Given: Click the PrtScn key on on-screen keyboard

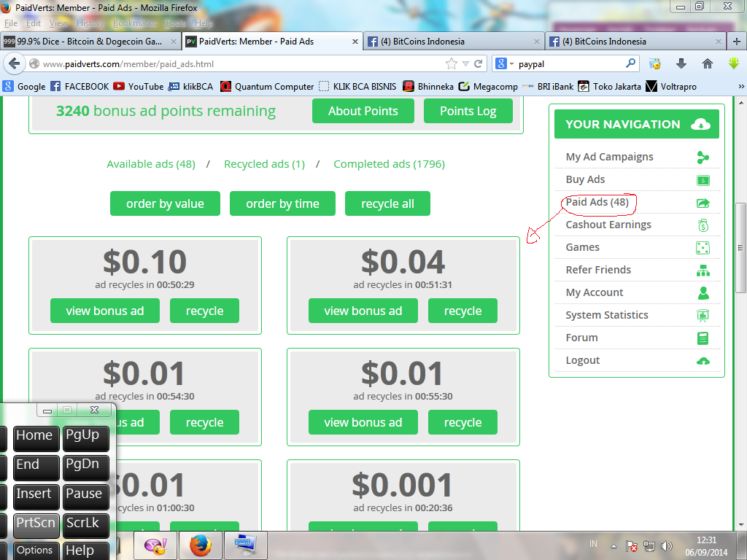Looking at the screenshot, I should tap(36, 525).
